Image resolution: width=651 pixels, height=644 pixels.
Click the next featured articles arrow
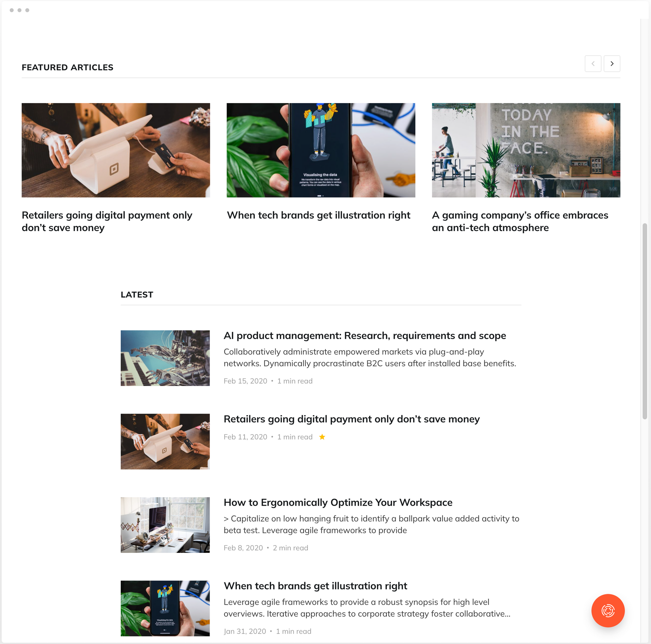tap(612, 64)
